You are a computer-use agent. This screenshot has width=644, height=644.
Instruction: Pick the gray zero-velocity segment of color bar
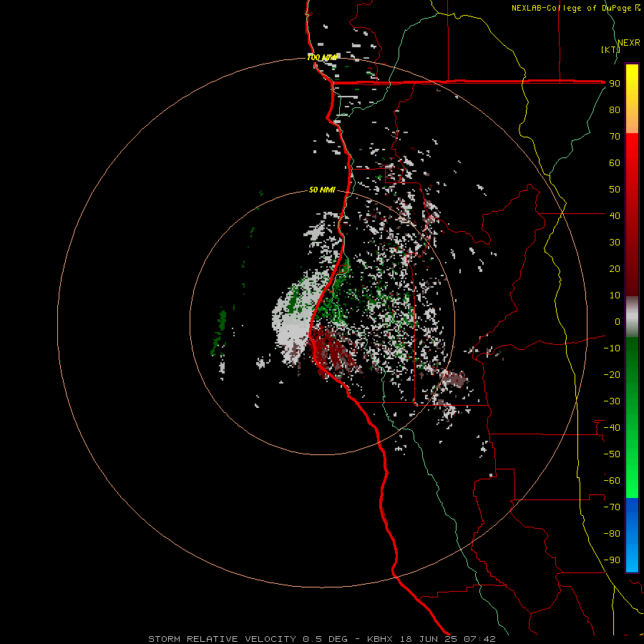pyautogui.click(x=632, y=317)
